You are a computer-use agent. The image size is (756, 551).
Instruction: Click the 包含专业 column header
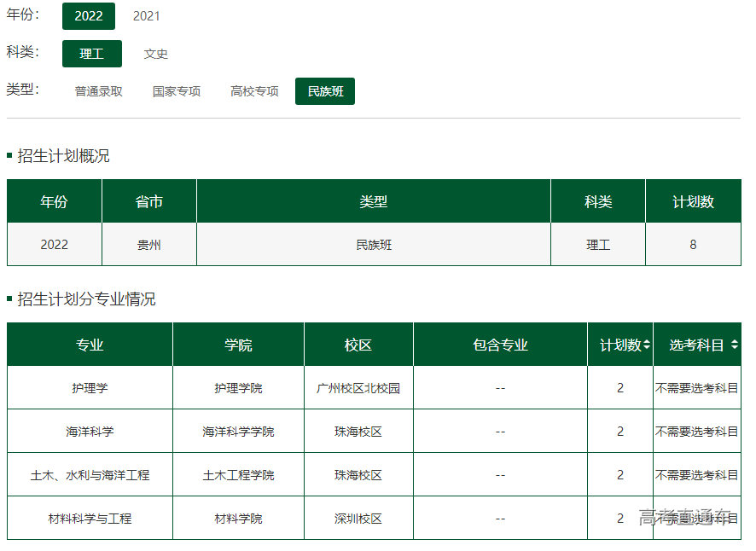point(500,345)
